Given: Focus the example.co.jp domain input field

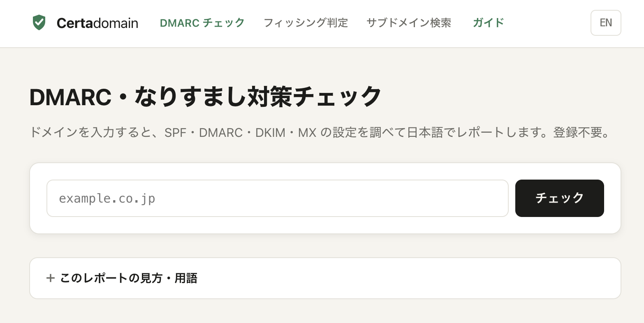Looking at the screenshot, I should coord(278,198).
